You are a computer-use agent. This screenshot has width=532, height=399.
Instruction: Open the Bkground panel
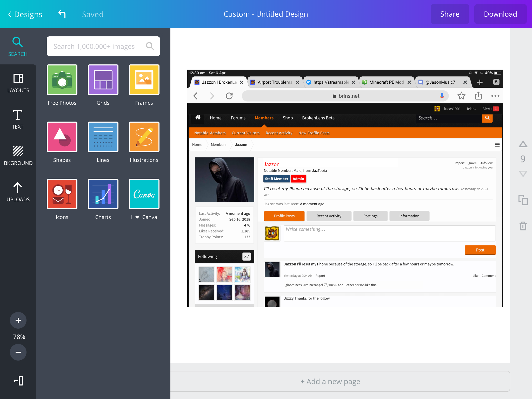click(18, 156)
